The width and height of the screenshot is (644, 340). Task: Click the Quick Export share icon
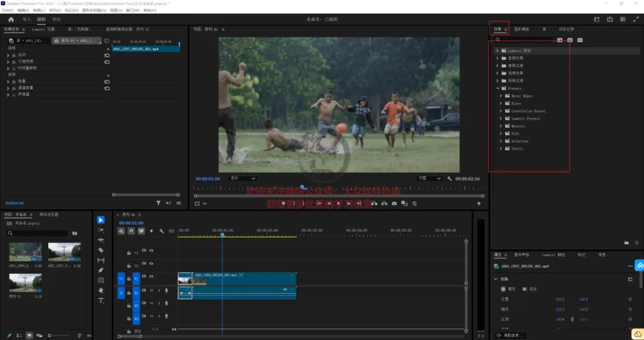[x=609, y=19]
